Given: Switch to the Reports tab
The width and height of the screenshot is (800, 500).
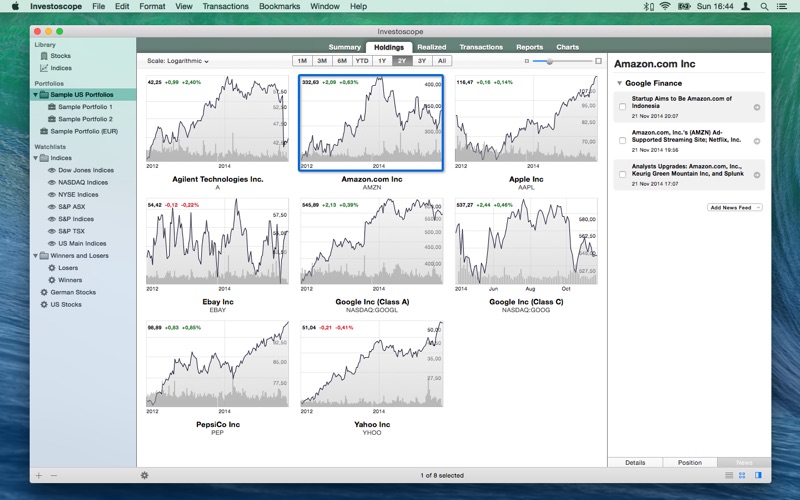Looking at the screenshot, I should click(x=530, y=47).
